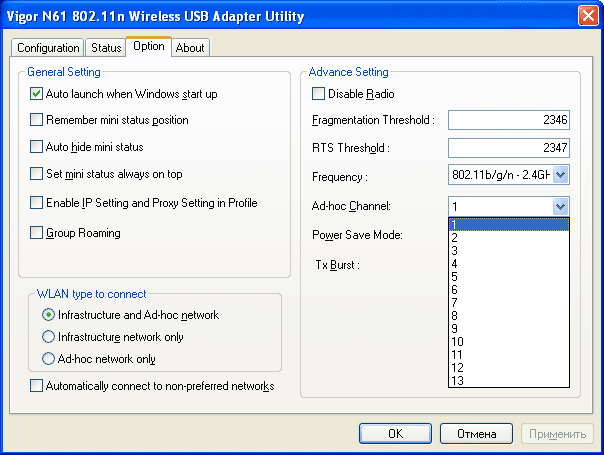
Task: Open the Frequency dropdown arrow
Action: point(560,175)
